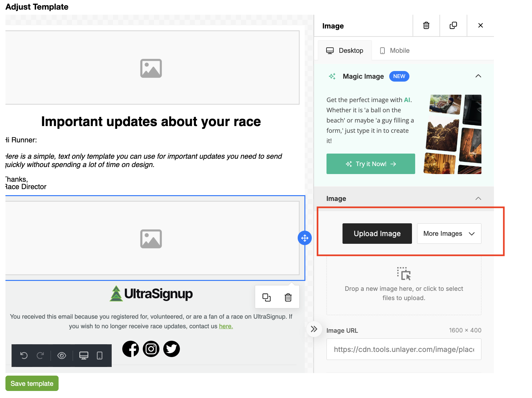Switch to the Desktop tab
Viewport: 532px width, 398px height.
pyautogui.click(x=345, y=51)
